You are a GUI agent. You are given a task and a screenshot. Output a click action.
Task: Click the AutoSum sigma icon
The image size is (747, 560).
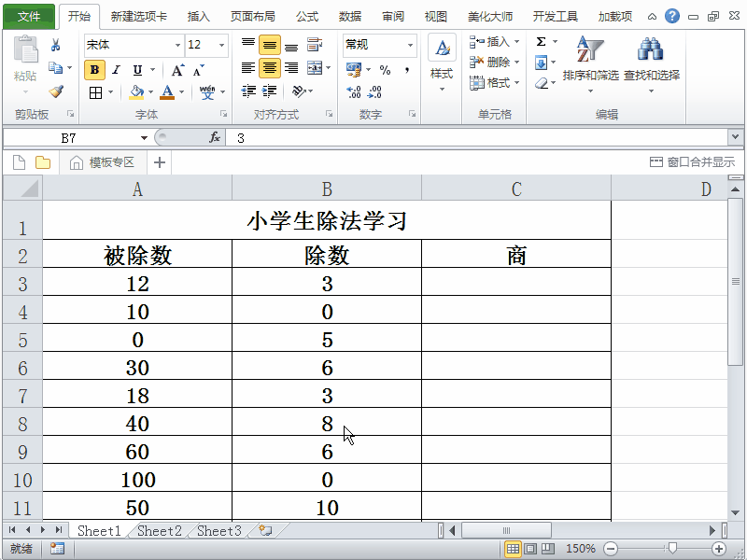[x=541, y=42]
